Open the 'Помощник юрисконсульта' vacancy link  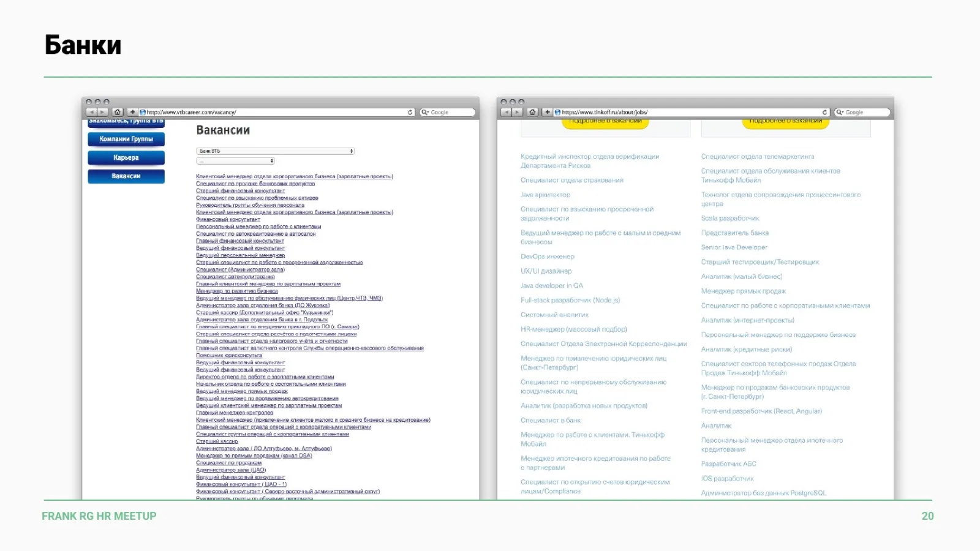point(229,356)
